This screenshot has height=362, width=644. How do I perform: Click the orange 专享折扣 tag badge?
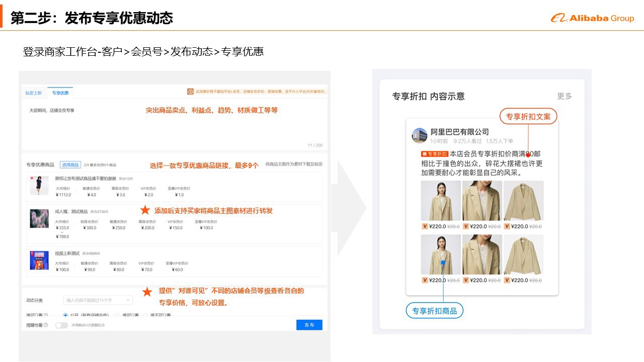[x=434, y=154]
